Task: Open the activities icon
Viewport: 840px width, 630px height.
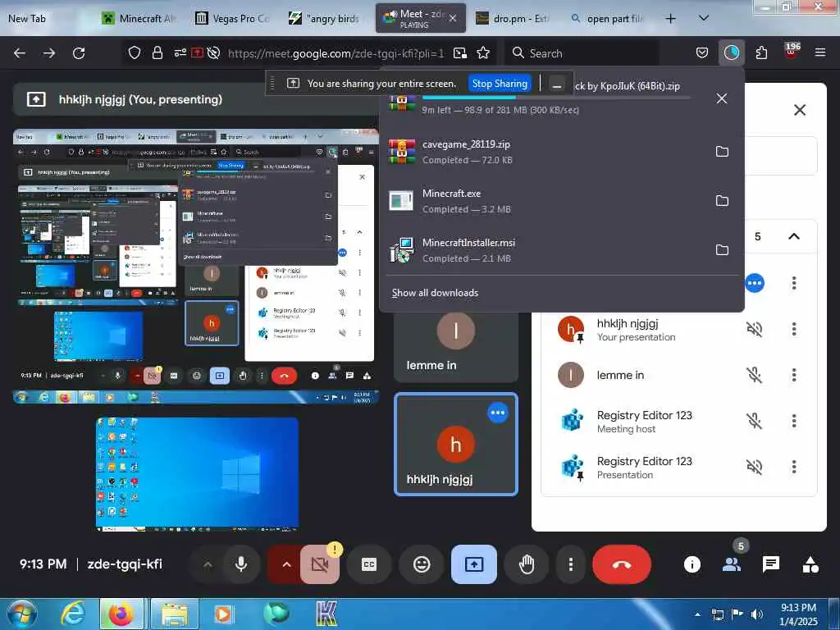Action: click(x=810, y=564)
